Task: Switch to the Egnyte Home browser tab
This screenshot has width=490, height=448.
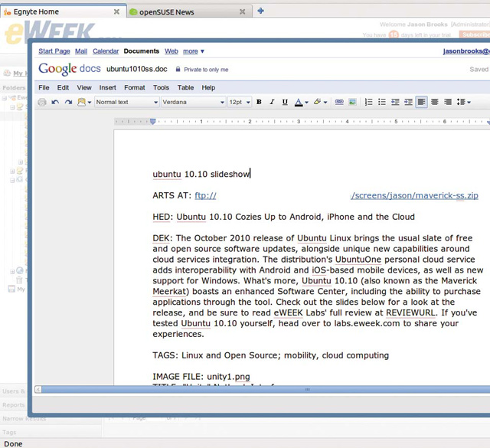Action: (63, 12)
